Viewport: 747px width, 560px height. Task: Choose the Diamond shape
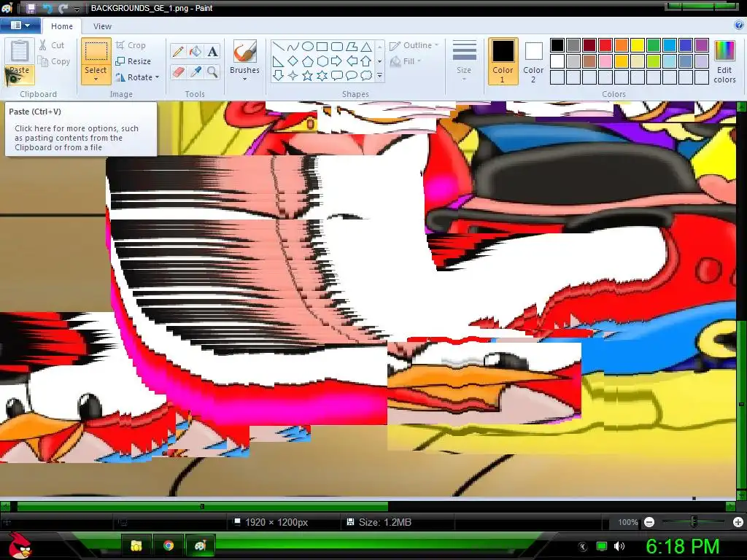click(x=293, y=61)
